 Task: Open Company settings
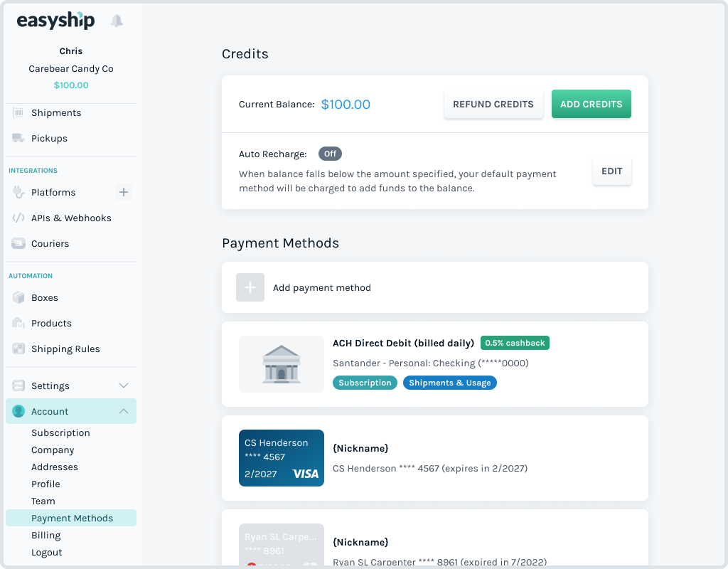click(53, 450)
